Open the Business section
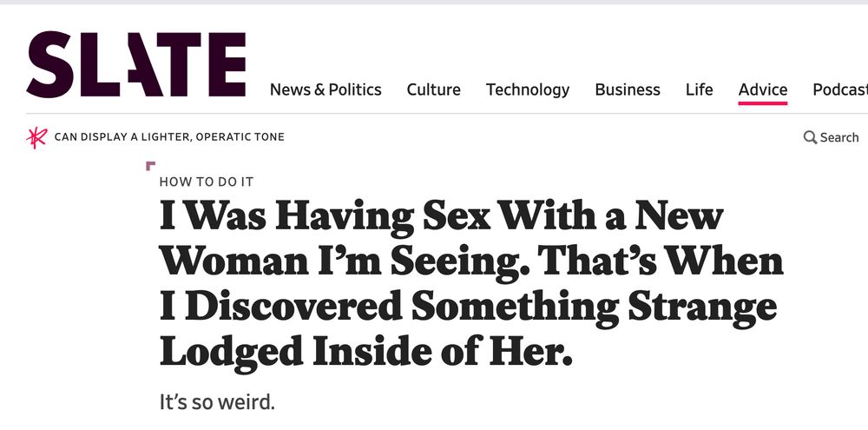This screenshot has height=430, width=868. coord(628,89)
